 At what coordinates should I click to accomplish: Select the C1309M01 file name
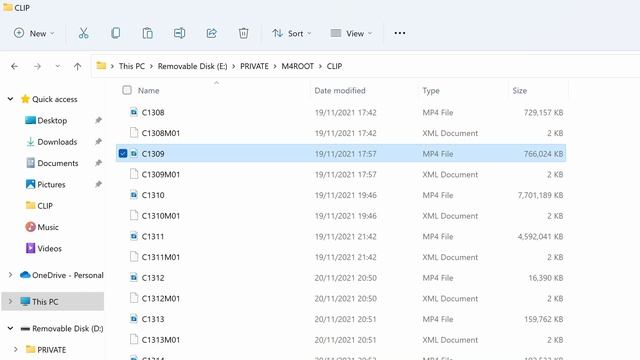160,174
